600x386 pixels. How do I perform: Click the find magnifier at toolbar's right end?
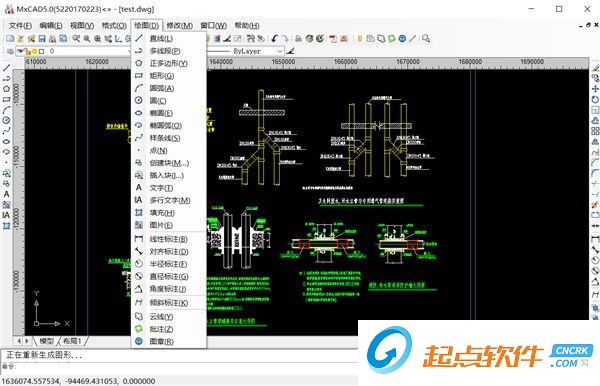[x=426, y=39]
